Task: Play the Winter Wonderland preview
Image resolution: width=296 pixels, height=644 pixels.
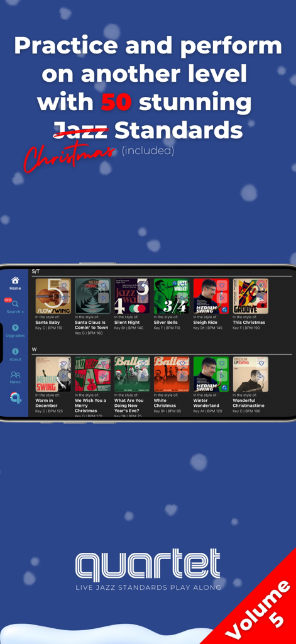Action: [222, 375]
